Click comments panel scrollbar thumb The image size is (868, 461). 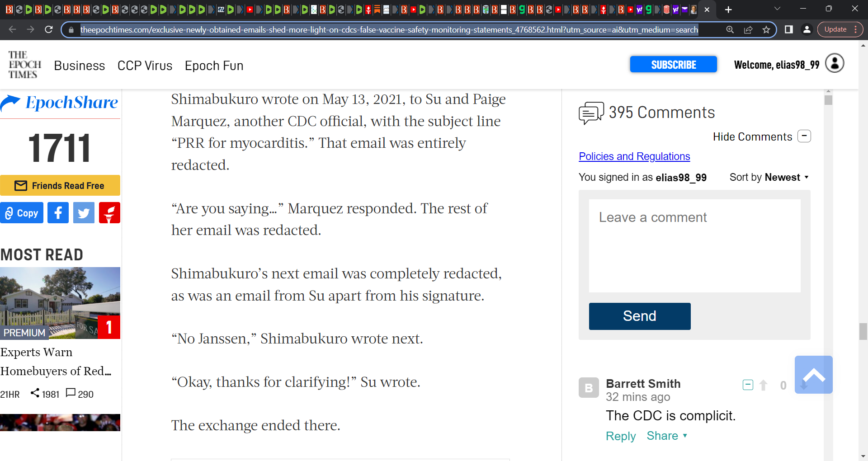click(828, 100)
